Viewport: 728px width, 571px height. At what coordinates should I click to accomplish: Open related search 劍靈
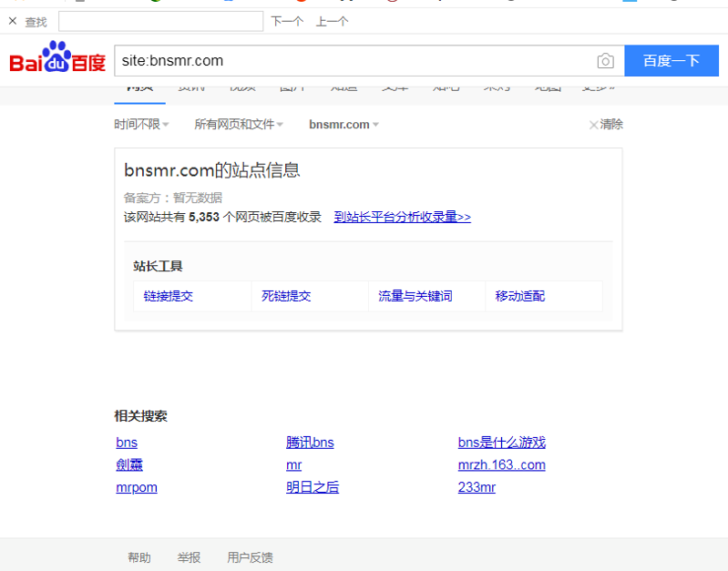click(x=129, y=464)
